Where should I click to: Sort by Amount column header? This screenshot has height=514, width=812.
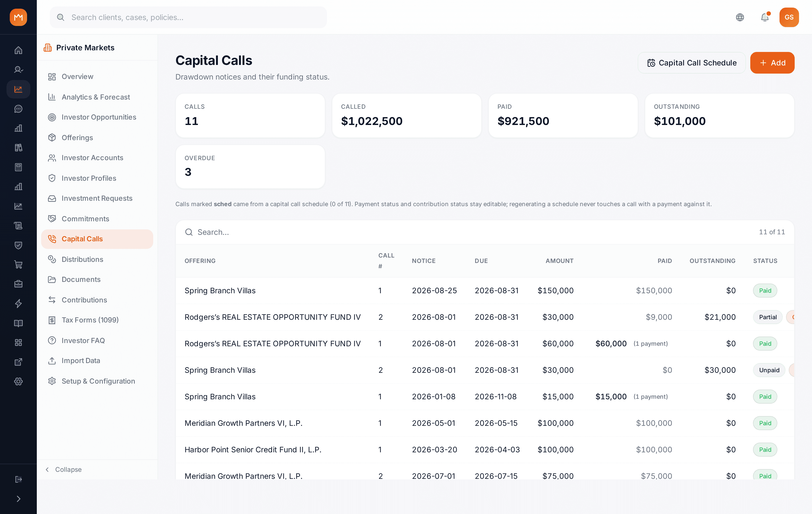(x=559, y=261)
